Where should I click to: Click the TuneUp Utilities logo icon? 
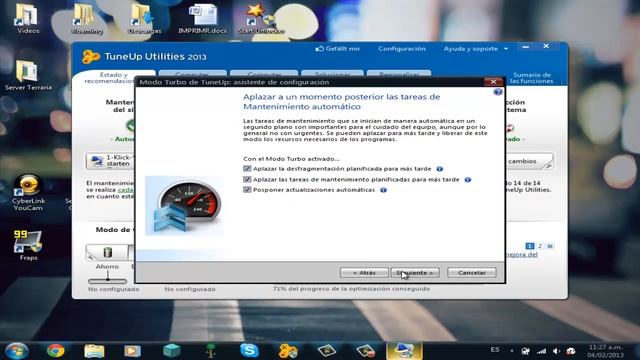point(91,56)
